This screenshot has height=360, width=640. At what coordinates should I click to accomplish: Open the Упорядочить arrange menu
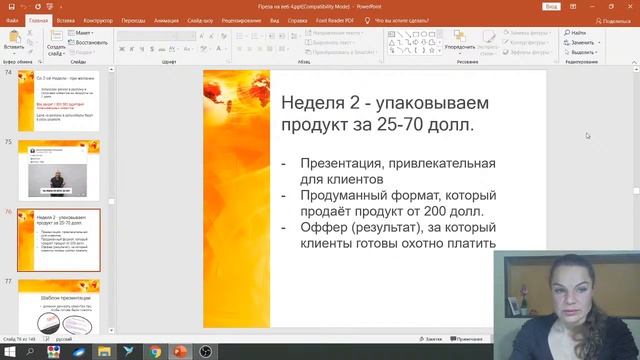pos(460,43)
